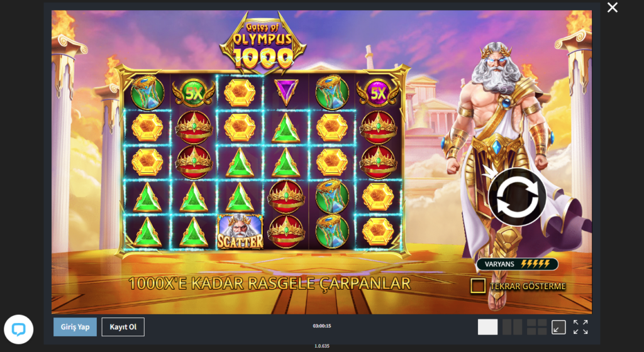This screenshot has height=352, width=644.
Task: Log in with the Giriş Yap button
Action: click(x=75, y=327)
